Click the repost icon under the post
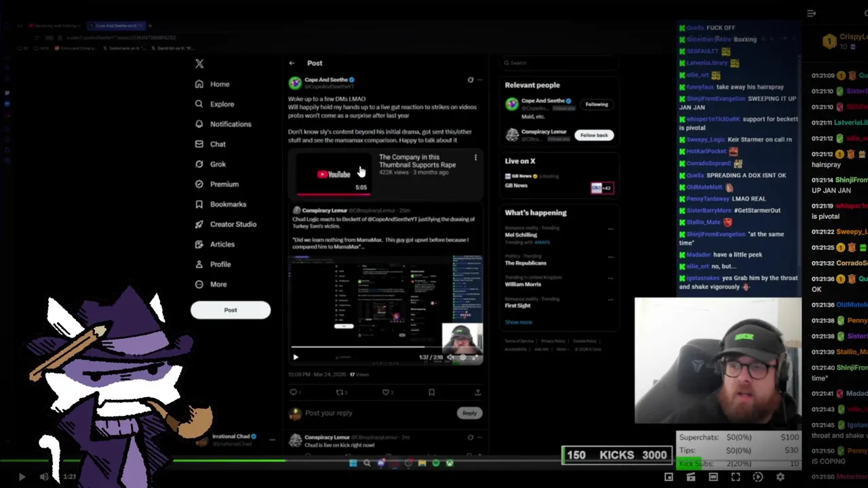The image size is (868, 488). tap(340, 392)
